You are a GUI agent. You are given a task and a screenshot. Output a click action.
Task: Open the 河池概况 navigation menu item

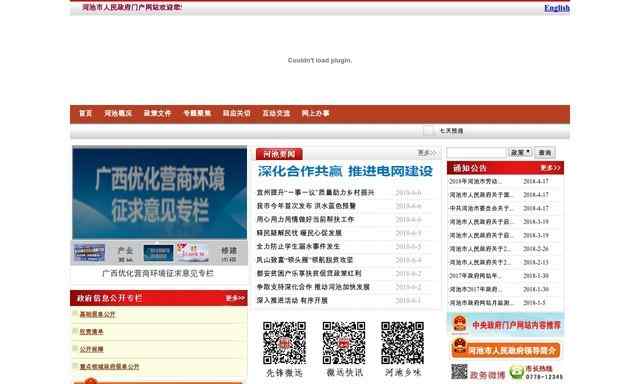(118, 113)
